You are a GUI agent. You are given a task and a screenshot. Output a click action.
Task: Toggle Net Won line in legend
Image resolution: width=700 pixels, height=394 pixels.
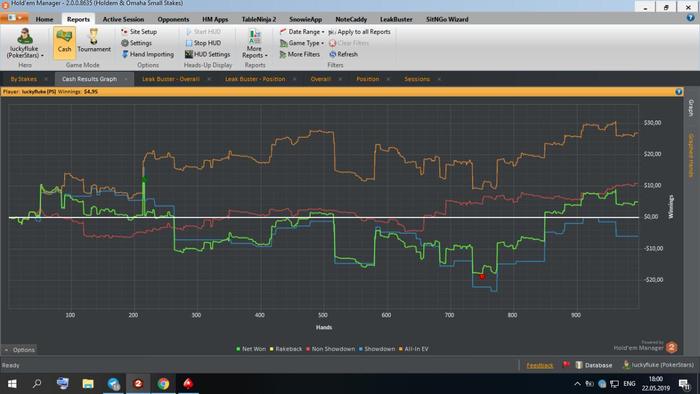click(x=251, y=349)
